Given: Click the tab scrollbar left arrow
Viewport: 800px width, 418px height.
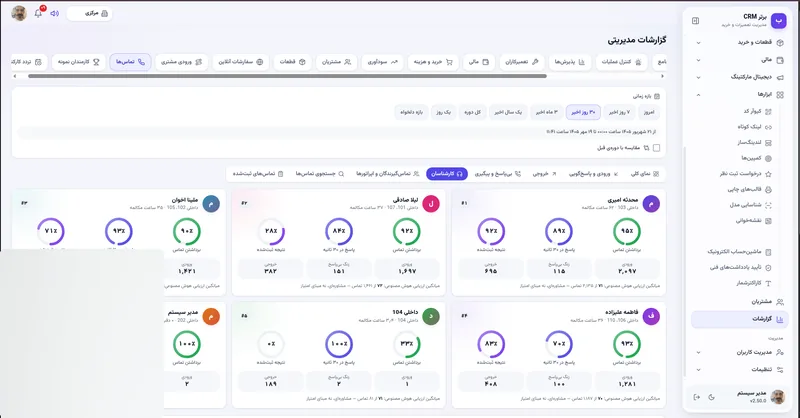Looking at the screenshot, I should [x=15, y=77].
